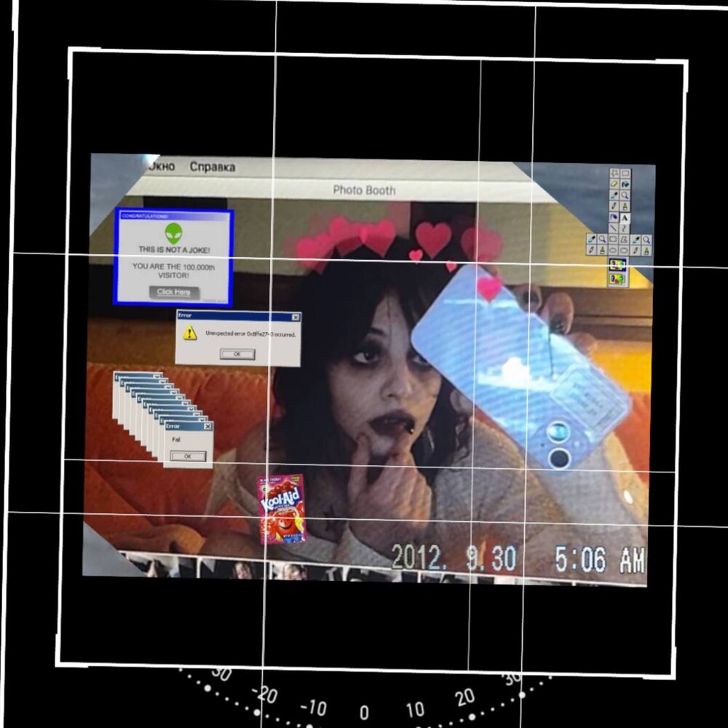
Task: Enable the opaque background drawing option
Action: pos(617,265)
